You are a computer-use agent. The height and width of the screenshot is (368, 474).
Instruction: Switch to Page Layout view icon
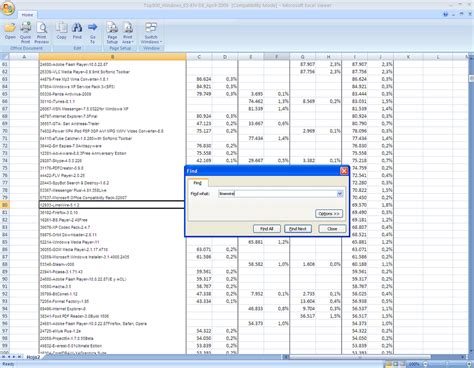(x=396, y=364)
